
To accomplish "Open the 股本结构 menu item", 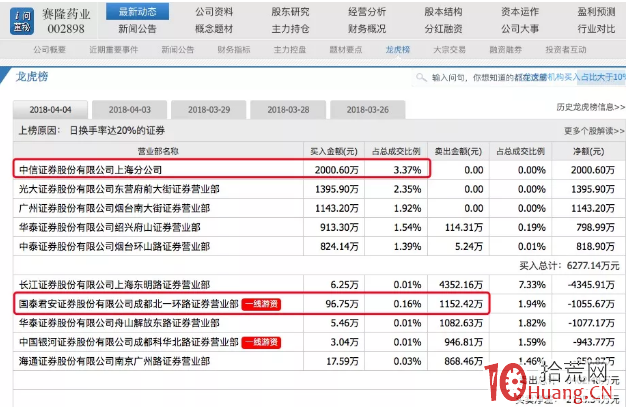I will click(x=443, y=12).
